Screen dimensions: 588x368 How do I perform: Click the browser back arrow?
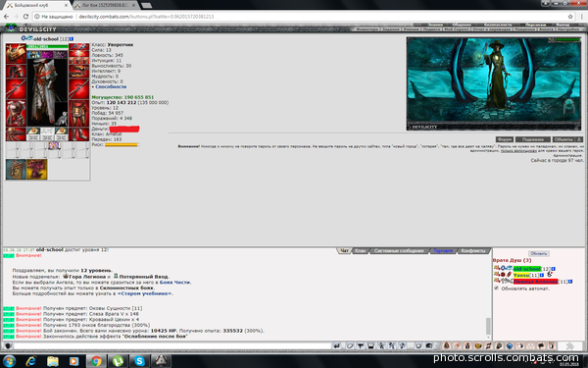pos(6,17)
